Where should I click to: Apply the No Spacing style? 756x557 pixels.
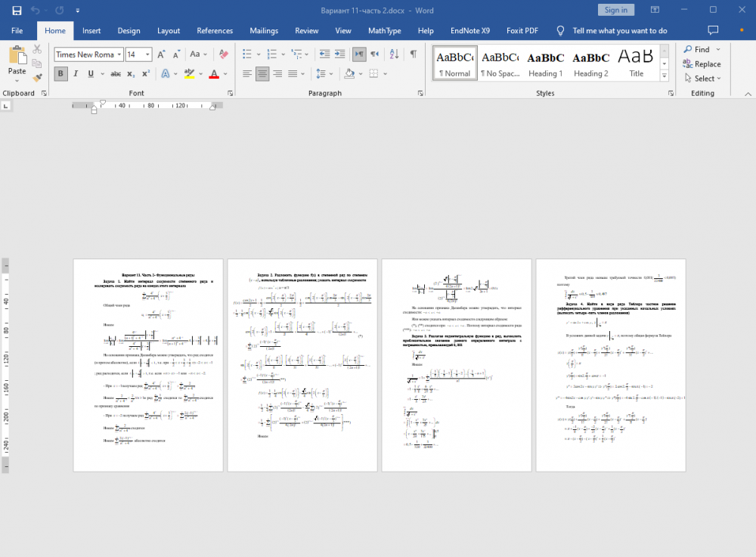point(500,63)
